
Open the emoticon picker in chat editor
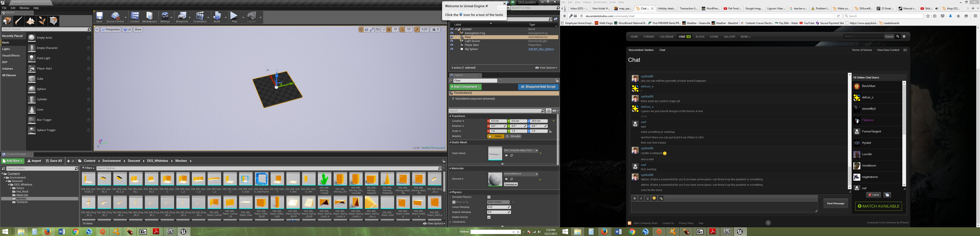pyautogui.click(x=654, y=198)
